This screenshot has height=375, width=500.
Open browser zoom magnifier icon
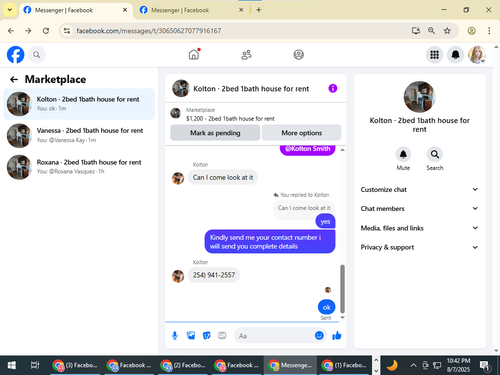[x=431, y=31]
